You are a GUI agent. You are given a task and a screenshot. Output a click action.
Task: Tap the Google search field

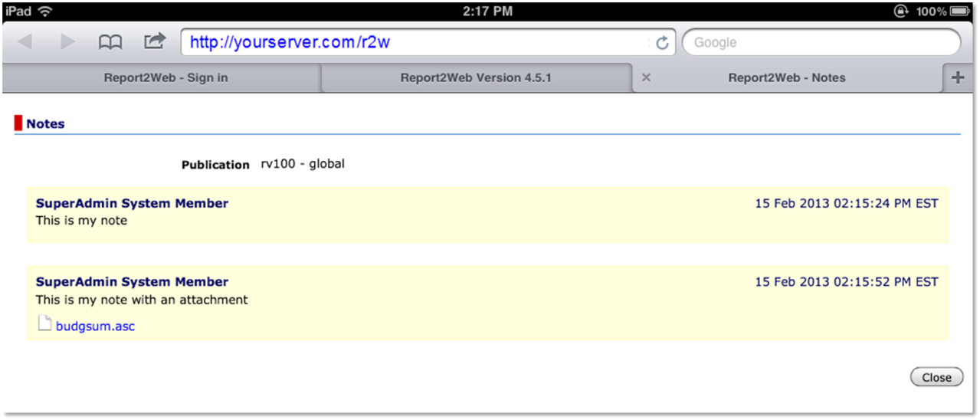click(821, 43)
